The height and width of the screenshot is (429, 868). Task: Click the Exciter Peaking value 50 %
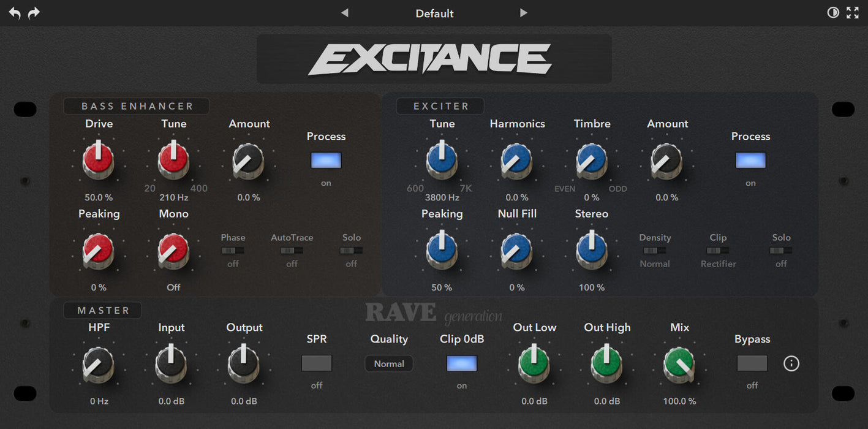click(x=442, y=287)
